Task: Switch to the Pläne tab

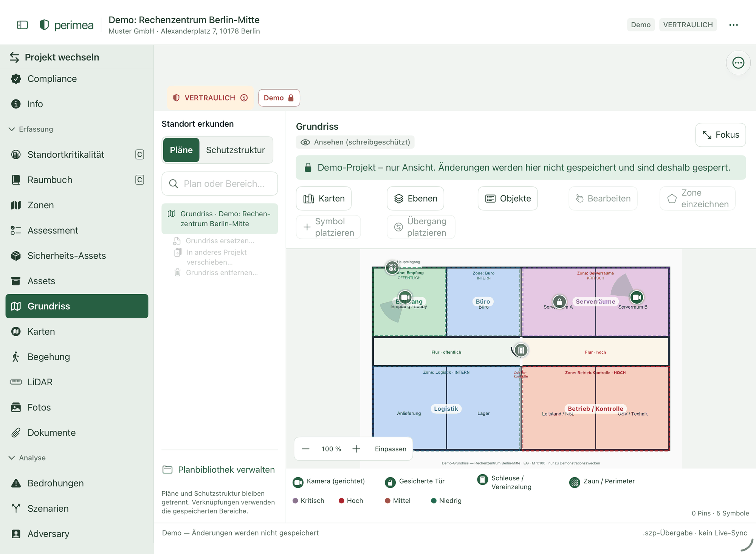Action: click(x=181, y=150)
